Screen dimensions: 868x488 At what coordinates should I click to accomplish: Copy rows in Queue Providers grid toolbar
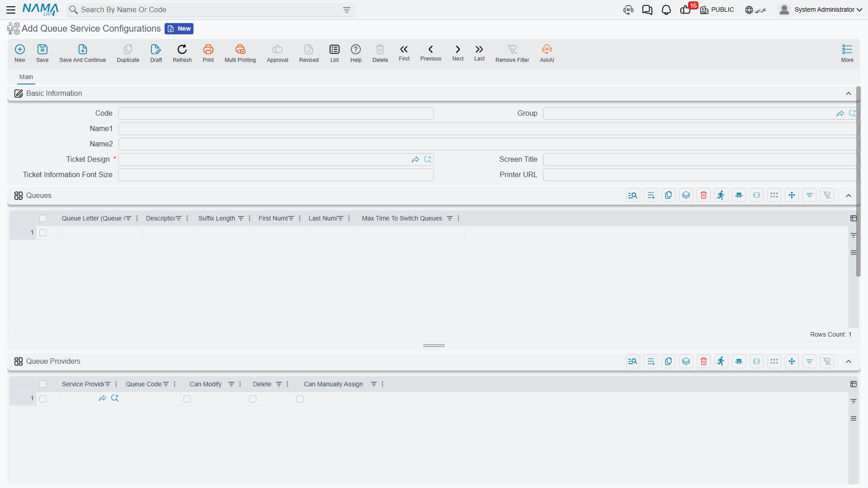[x=668, y=361]
